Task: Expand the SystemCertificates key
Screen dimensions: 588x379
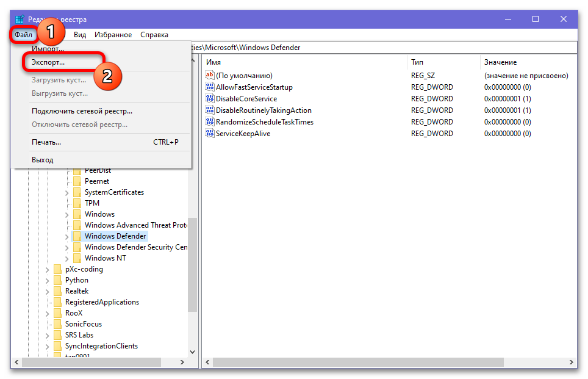Action: (x=66, y=193)
